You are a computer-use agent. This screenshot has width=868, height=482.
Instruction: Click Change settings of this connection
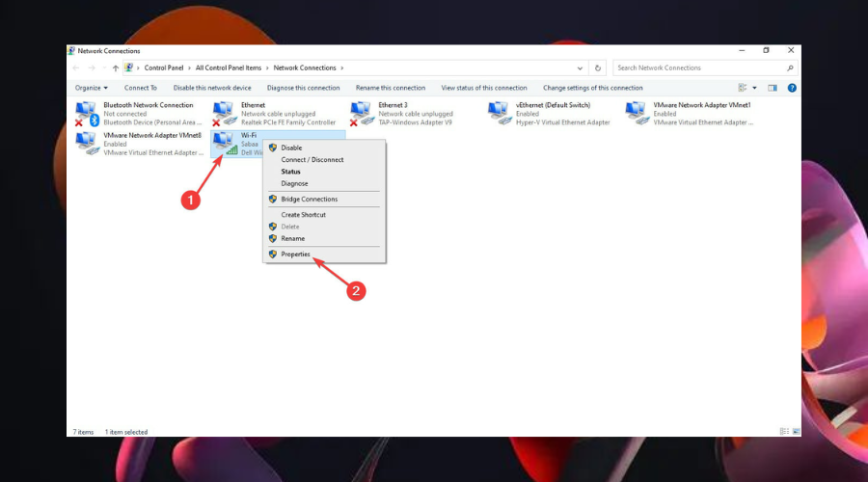coord(593,88)
